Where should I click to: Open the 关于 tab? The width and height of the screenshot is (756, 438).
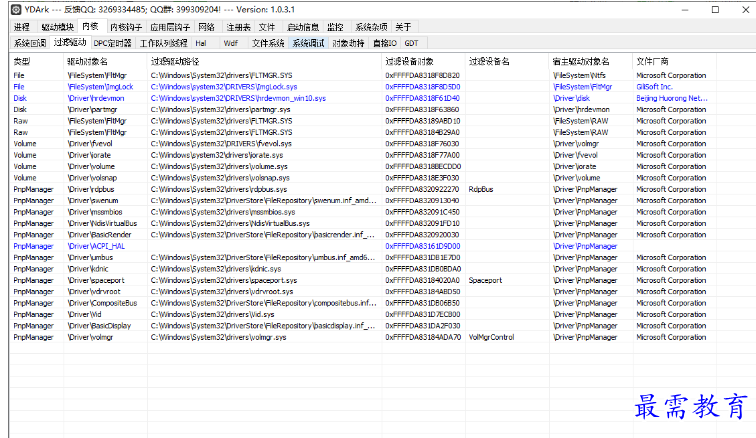403,27
